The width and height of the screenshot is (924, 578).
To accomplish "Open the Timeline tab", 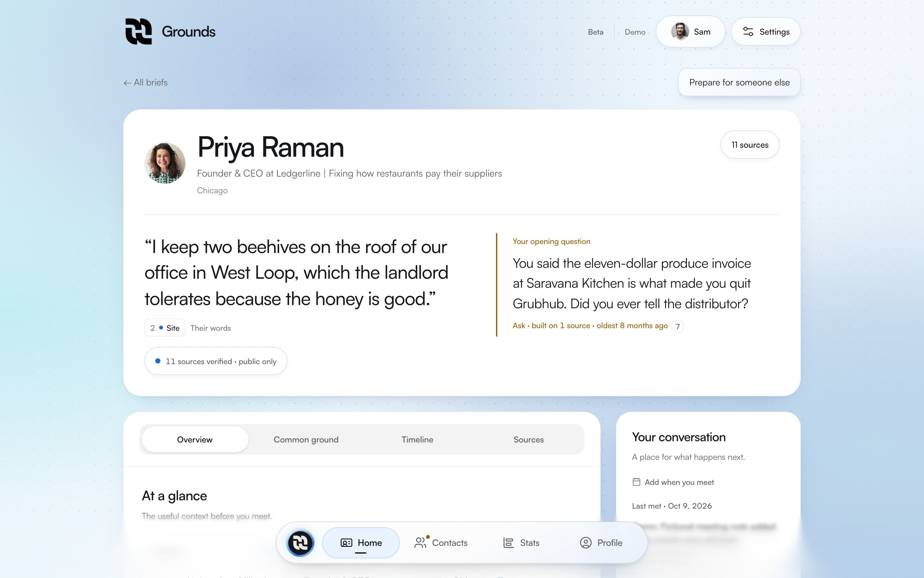I will 417,439.
